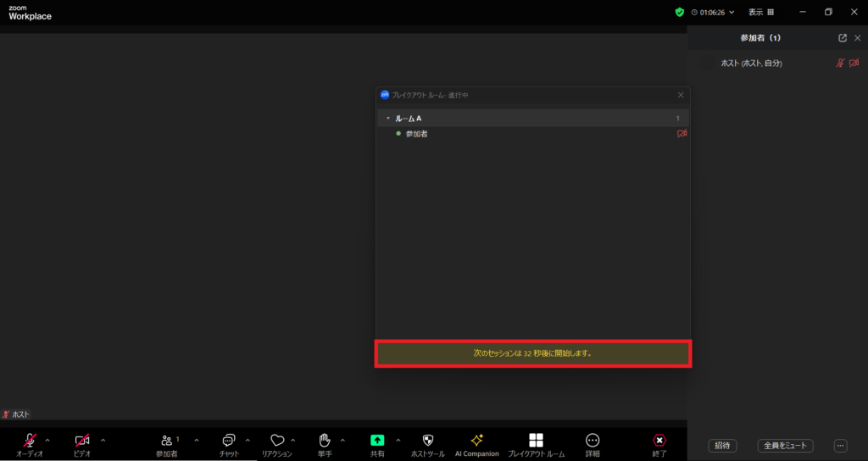Unmute the microphone with the オーディオ button
868x461 pixels.
click(x=30, y=441)
